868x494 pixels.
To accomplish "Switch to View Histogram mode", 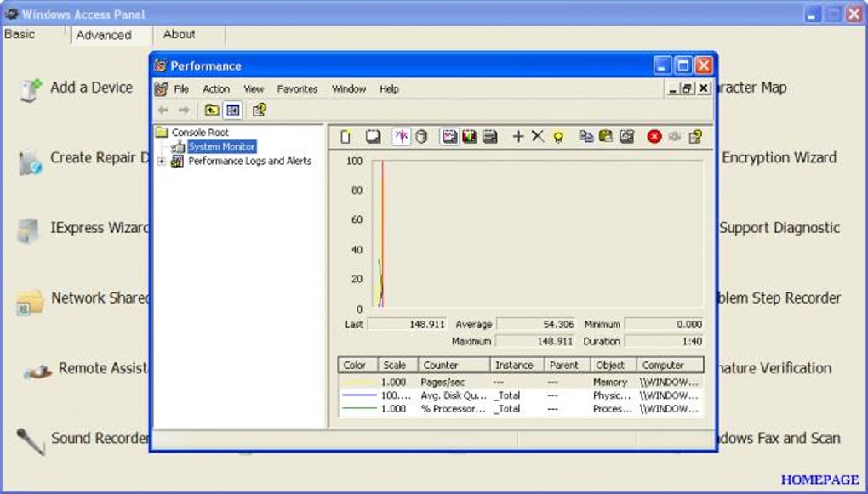I will coord(469,137).
